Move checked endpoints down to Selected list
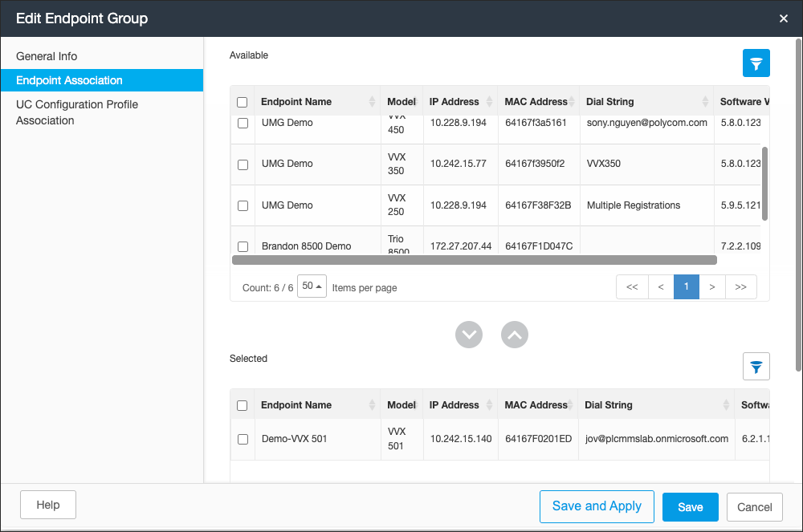 point(469,335)
